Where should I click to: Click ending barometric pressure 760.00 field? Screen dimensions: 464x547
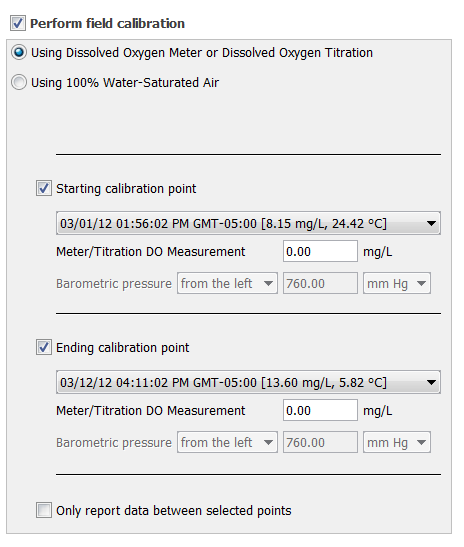pos(320,442)
